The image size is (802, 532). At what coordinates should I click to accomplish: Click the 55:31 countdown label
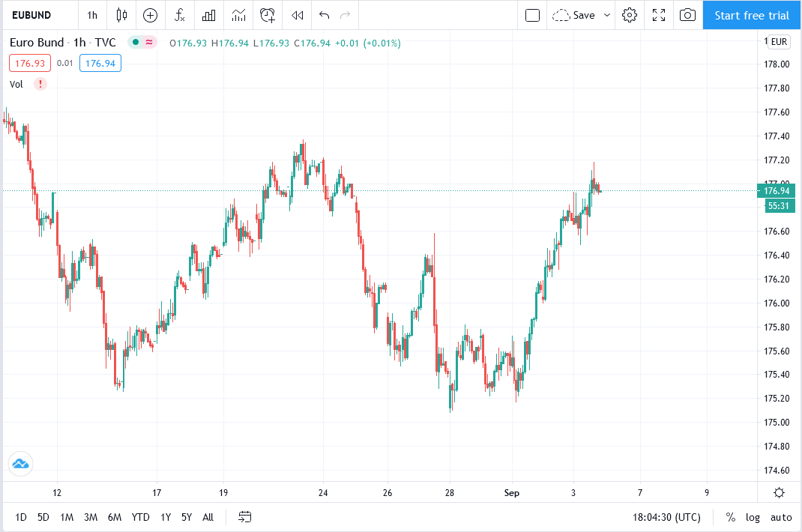click(x=779, y=206)
